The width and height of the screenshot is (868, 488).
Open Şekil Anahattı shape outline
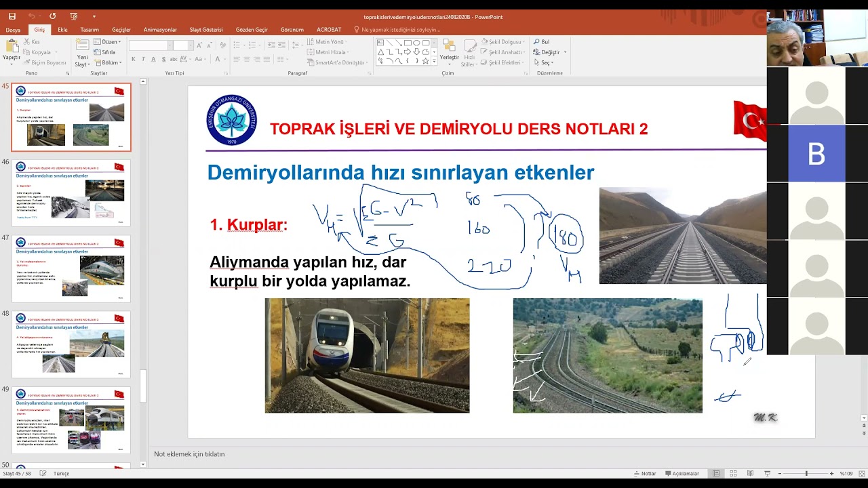point(504,52)
